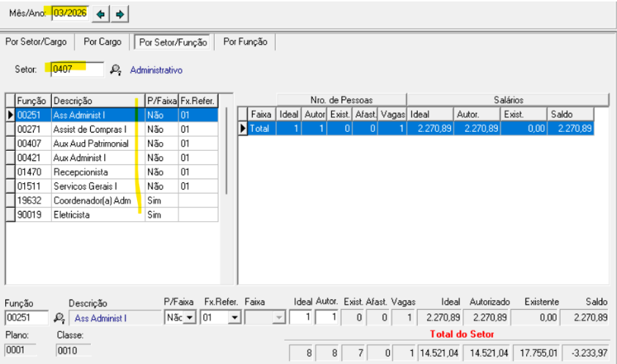Select the Por Função tab

[245, 42]
